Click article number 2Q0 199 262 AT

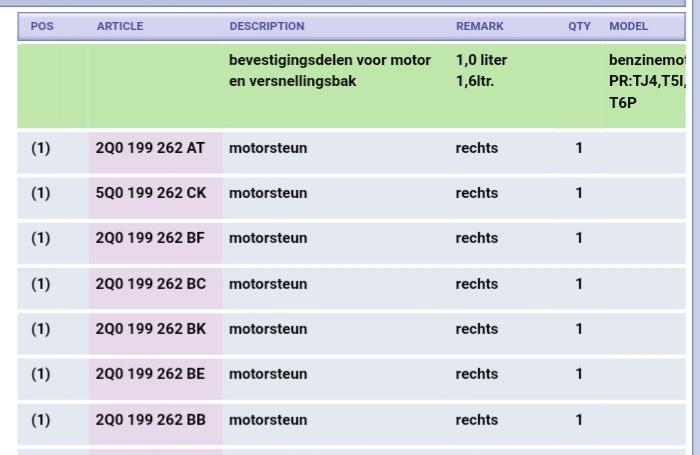point(150,148)
